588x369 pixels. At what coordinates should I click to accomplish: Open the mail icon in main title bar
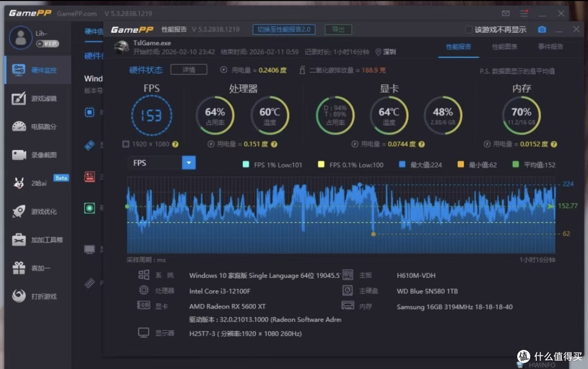tap(505, 14)
